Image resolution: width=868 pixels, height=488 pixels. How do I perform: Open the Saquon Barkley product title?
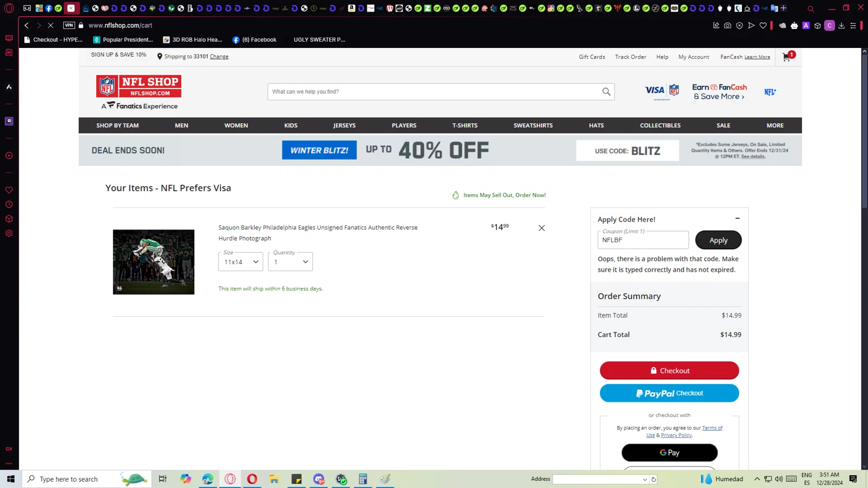318,232
